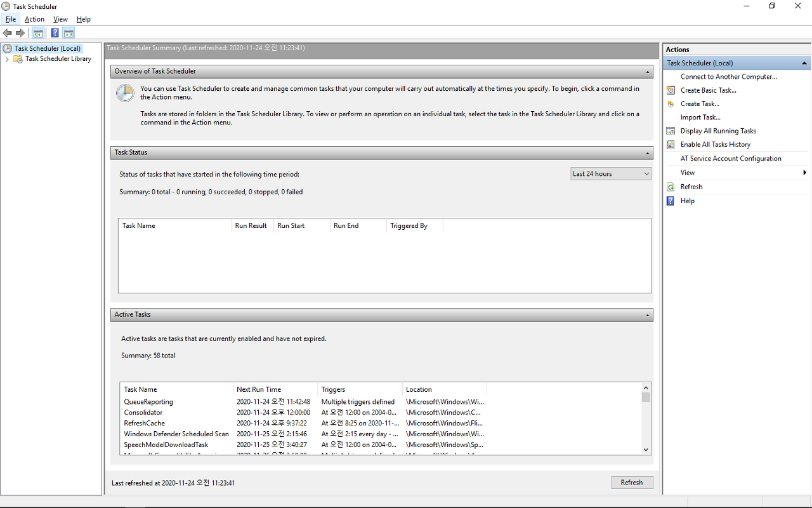The image size is (812, 508).
Task: Click Multiple triggers defined cell for QueueReporting
Action: pyautogui.click(x=358, y=402)
